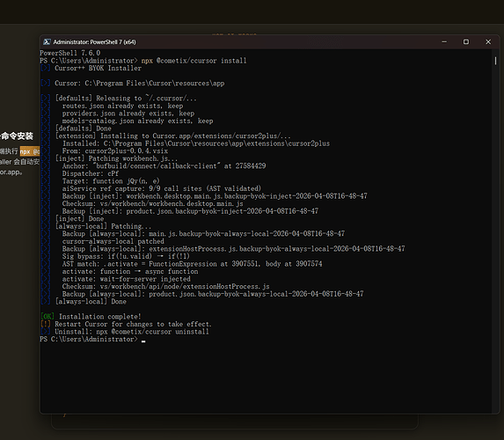Click the '命令安装' heading in background page

coord(17,136)
